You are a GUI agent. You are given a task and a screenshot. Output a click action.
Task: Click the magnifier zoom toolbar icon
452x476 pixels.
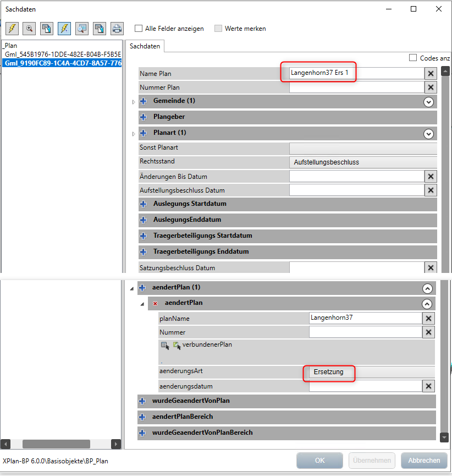tap(29, 29)
